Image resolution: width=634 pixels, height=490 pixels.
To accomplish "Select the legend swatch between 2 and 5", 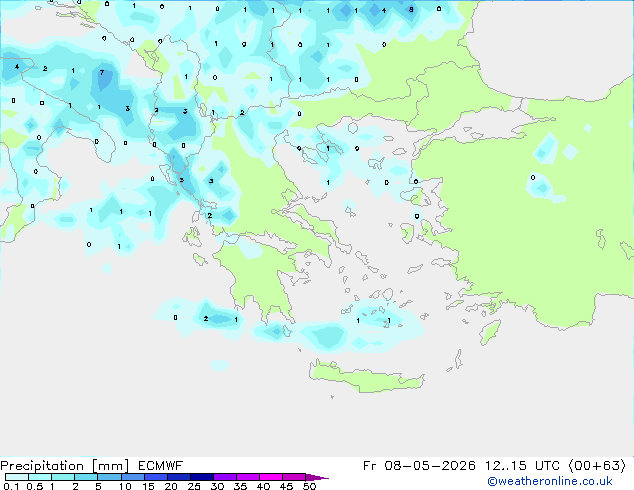I will click(86, 477).
